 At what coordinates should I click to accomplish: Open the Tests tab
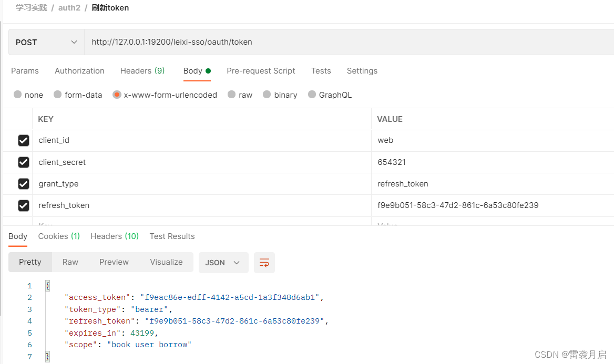[321, 70]
